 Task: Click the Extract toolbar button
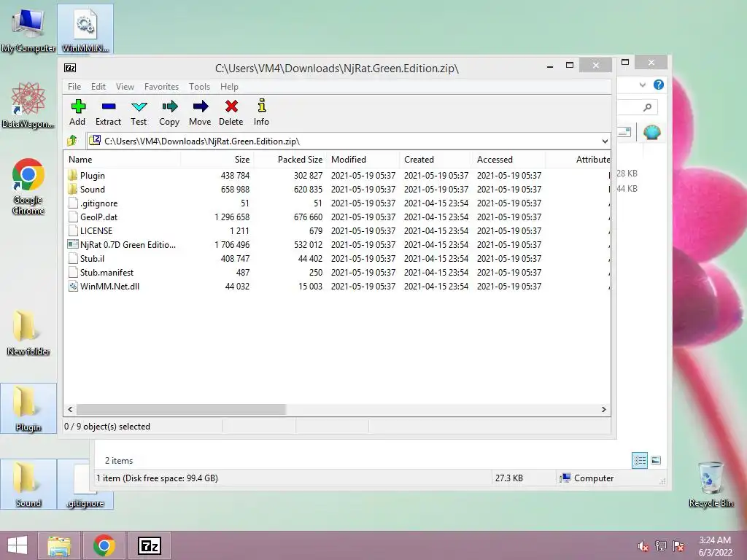coord(108,113)
